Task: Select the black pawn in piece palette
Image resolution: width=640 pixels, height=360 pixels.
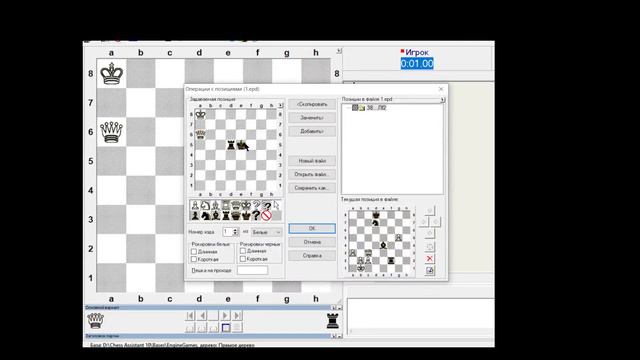Action: point(195,216)
